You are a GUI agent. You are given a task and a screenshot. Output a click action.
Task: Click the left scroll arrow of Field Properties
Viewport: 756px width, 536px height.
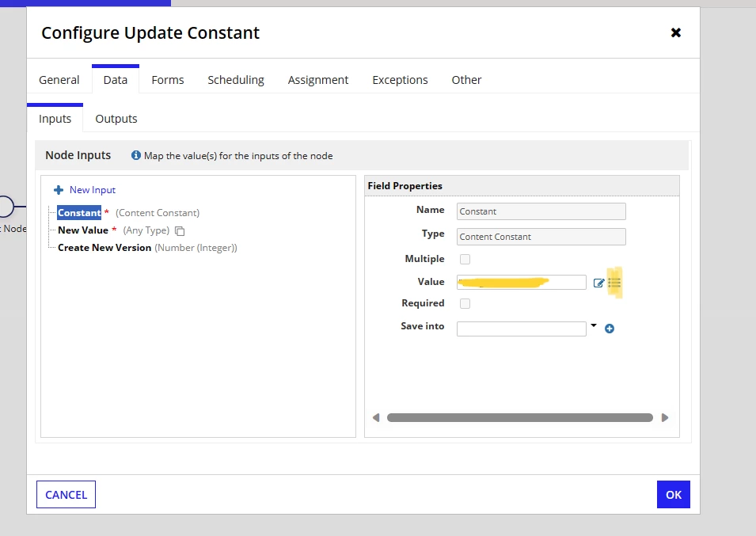click(x=376, y=417)
